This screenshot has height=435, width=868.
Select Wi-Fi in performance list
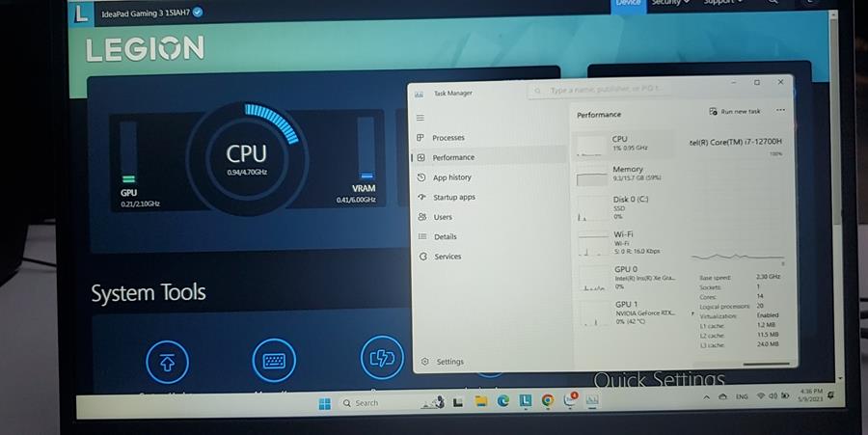click(624, 242)
